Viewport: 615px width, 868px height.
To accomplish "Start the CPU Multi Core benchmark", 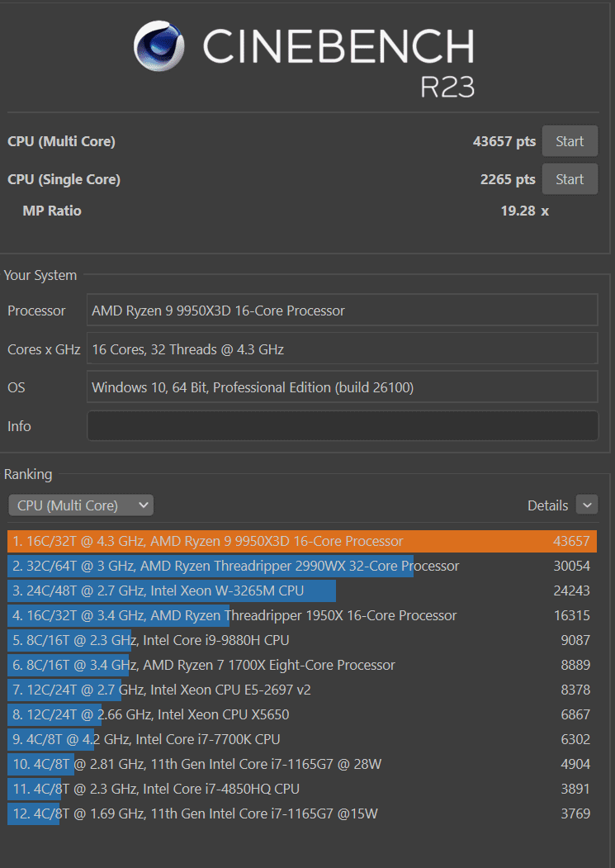I will click(570, 141).
